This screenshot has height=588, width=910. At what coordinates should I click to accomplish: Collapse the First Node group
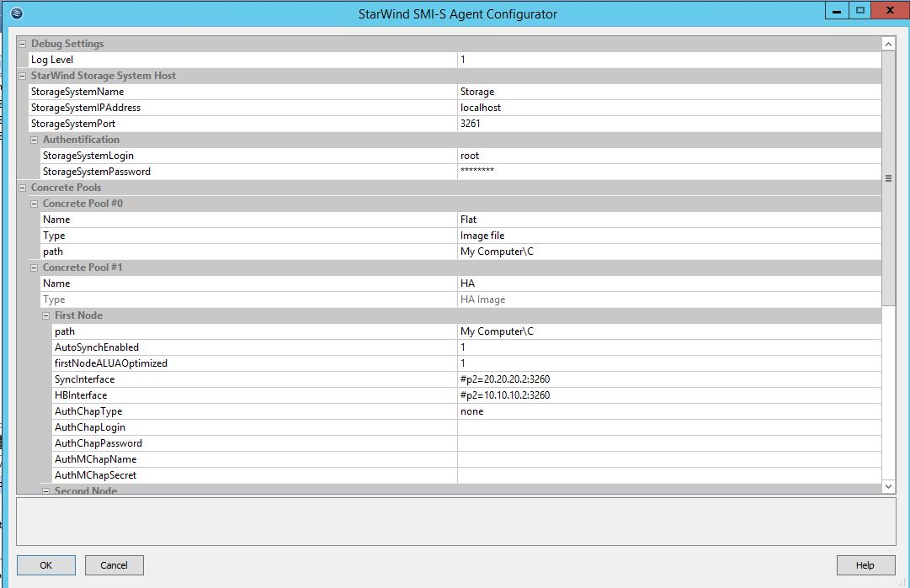pyautogui.click(x=45, y=316)
